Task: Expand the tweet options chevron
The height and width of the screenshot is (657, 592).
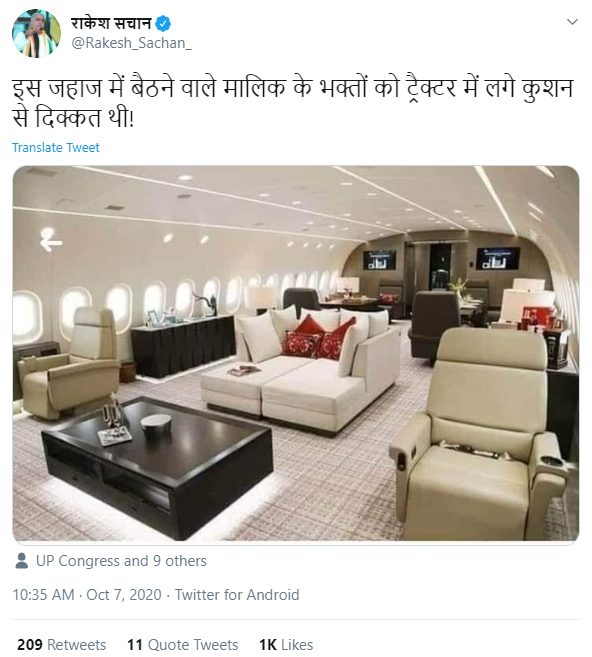Action: click(572, 21)
